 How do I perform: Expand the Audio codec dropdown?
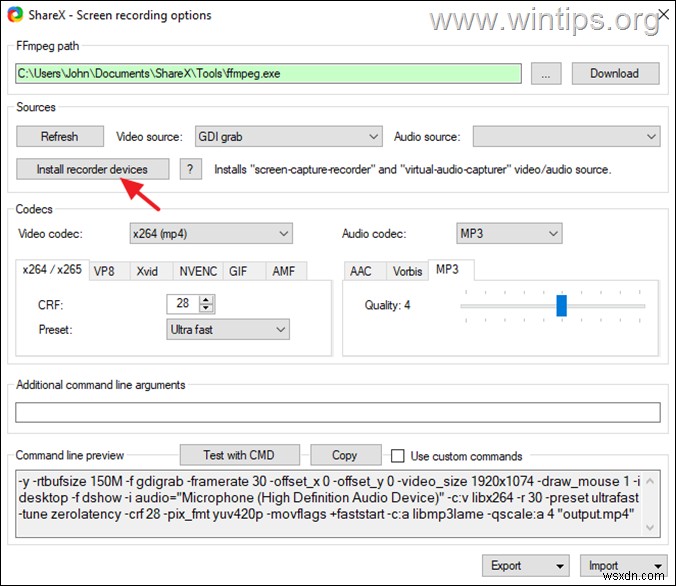(509, 233)
